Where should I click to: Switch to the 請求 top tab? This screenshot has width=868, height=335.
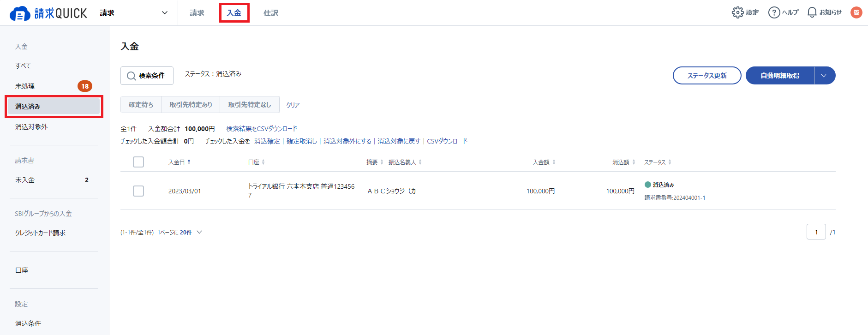[197, 13]
